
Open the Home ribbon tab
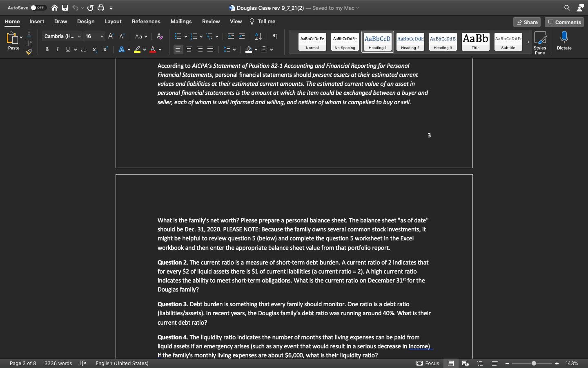coord(12,22)
